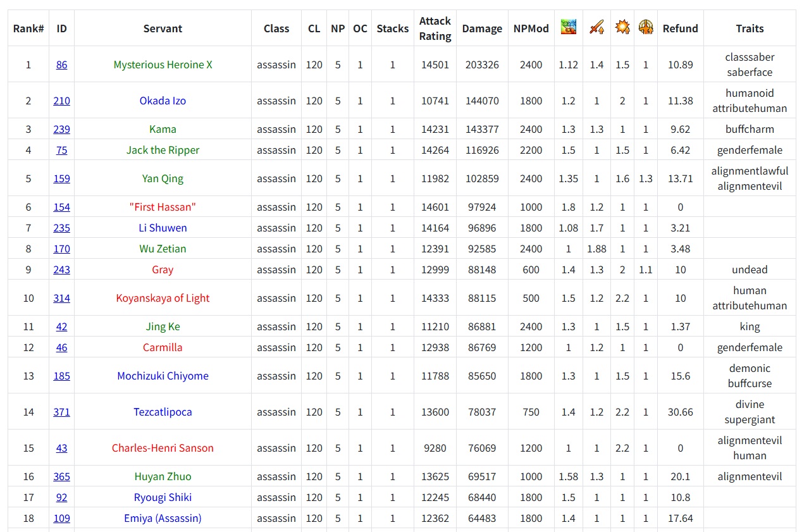Open servant ID 314 link
This screenshot has height=532, width=809.
click(x=61, y=298)
